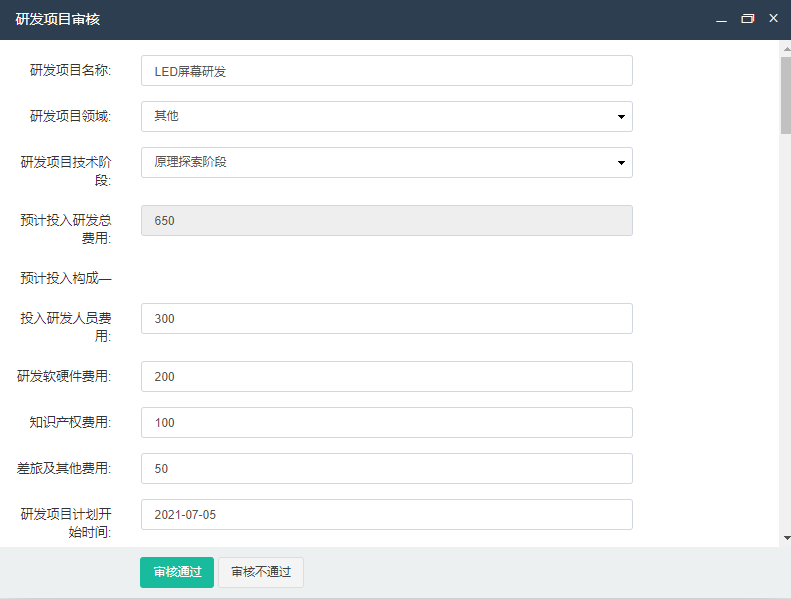Image resolution: width=791 pixels, height=599 pixels.
Task: Expand the 研发项目技术阶段 dropdown arrow
Action: tap(621, 162)
